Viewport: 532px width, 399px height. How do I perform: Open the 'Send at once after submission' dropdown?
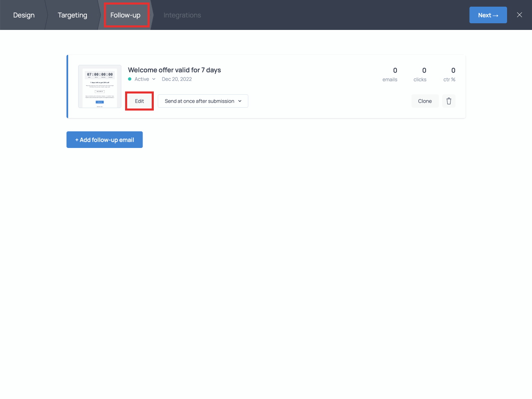click(x=199, y=101)
